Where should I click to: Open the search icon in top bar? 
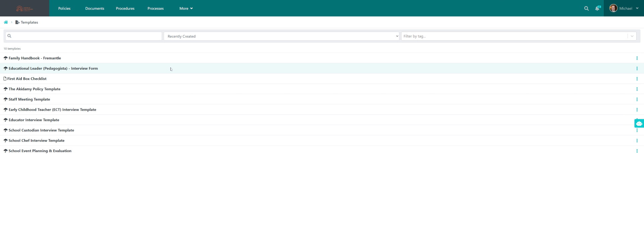pos(586,8)
